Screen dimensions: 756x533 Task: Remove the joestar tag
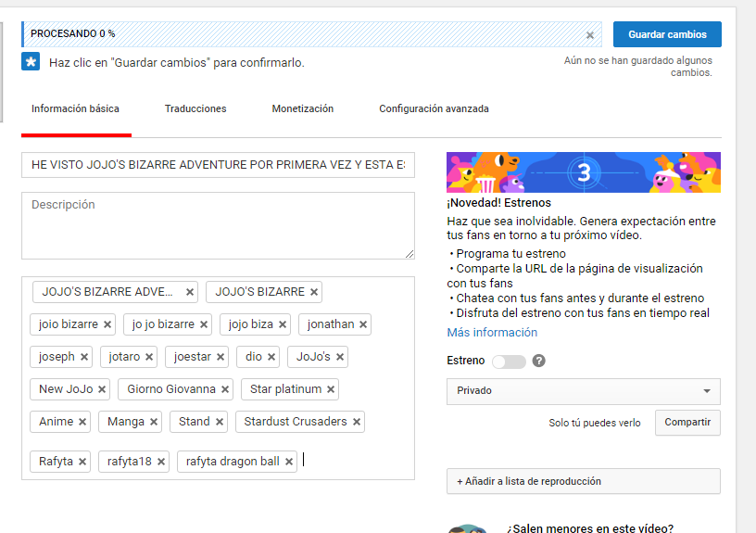[220, 357]
